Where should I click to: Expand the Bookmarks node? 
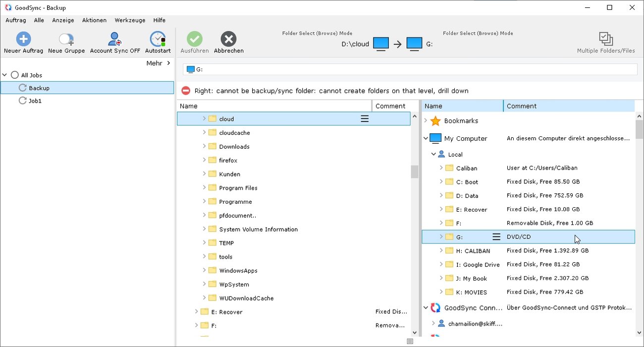tap(426, 120)
